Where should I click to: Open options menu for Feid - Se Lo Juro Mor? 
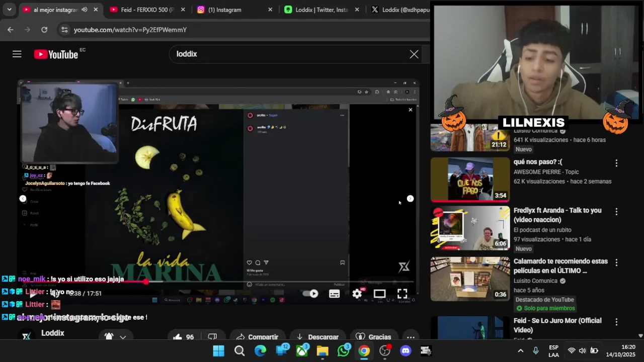[616, 322]
